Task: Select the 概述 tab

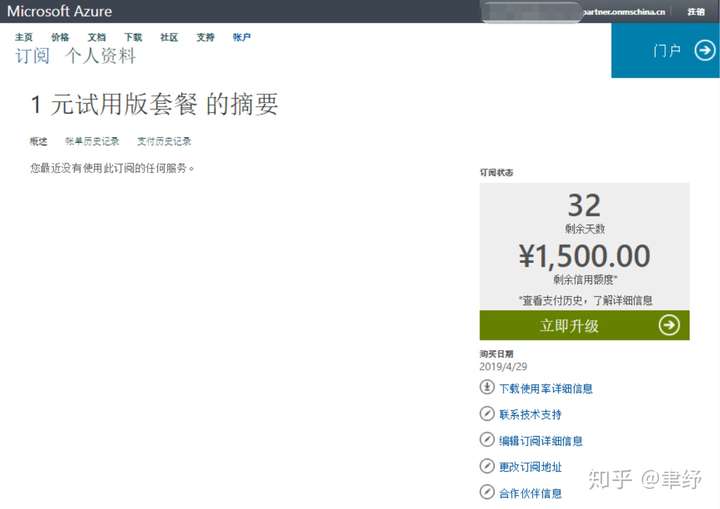Action: (38, 141)
